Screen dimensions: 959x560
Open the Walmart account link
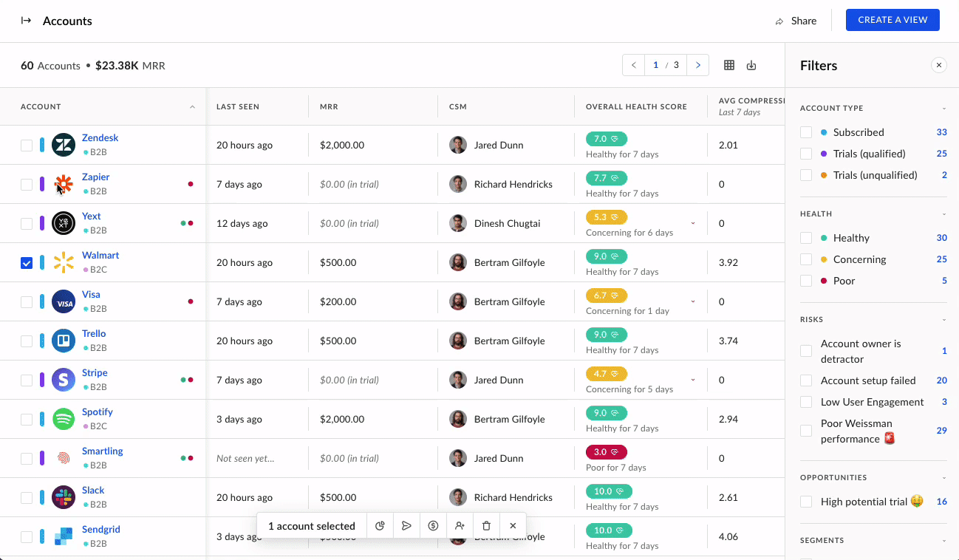(100, 256)
